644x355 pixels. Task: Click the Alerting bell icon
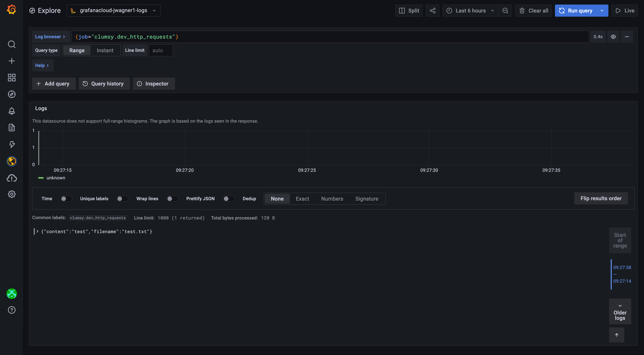[x=12, y=111]
